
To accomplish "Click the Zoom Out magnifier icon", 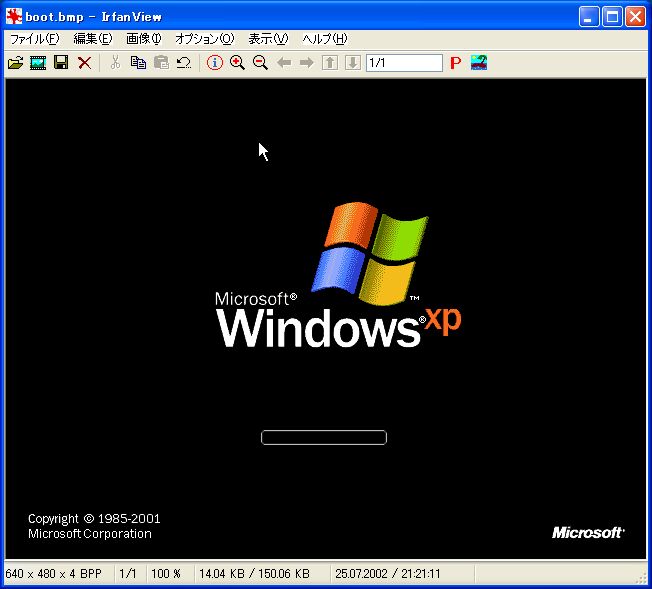I will click(260, 63).
